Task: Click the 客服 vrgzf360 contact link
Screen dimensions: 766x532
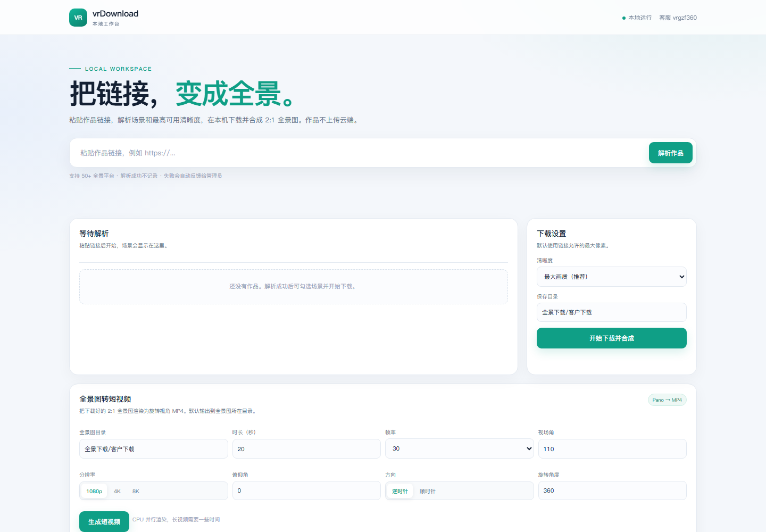Action: 678,18
